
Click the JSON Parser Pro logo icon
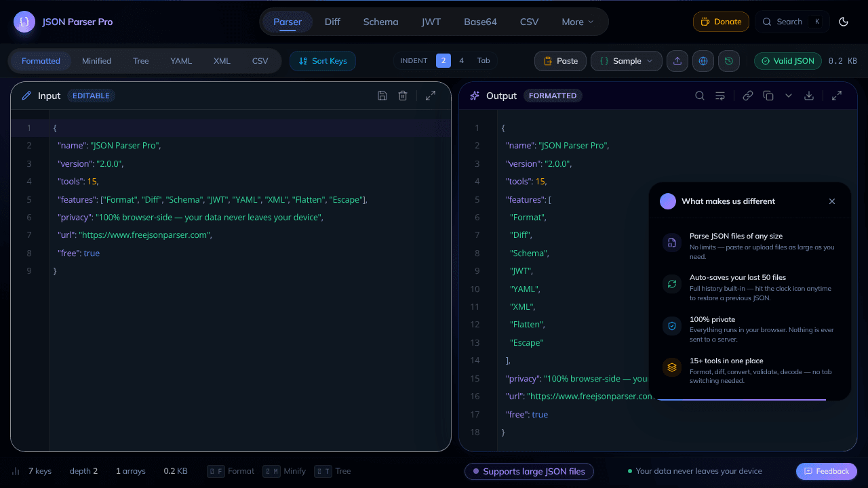[x=24, y=22]
